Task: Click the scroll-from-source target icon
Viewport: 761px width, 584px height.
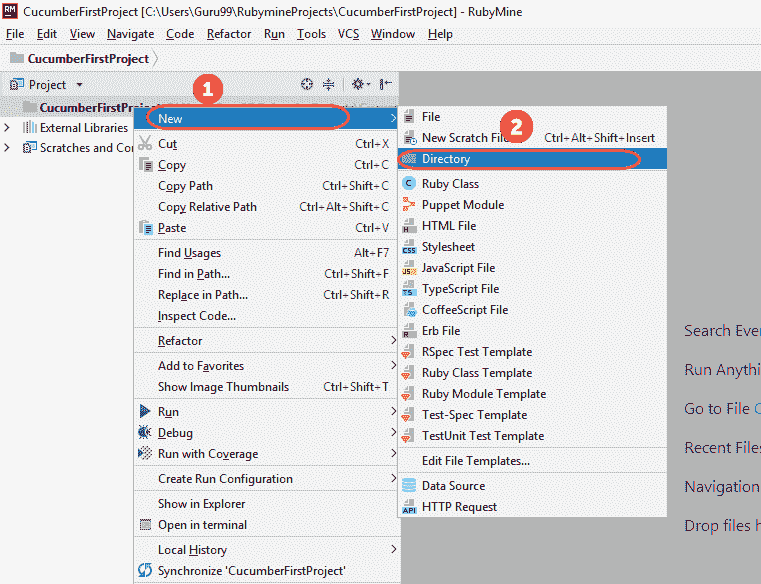Action: (x=307, y=84)
